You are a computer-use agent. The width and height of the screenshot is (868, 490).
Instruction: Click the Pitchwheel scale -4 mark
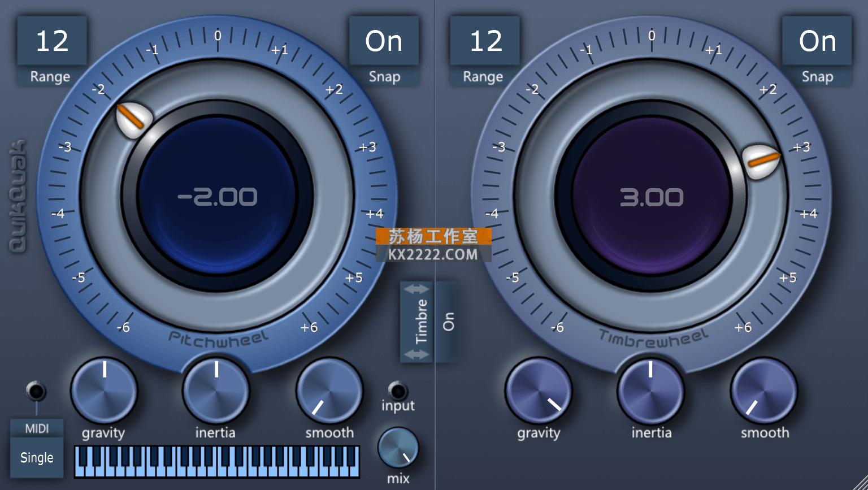(58, 214)
